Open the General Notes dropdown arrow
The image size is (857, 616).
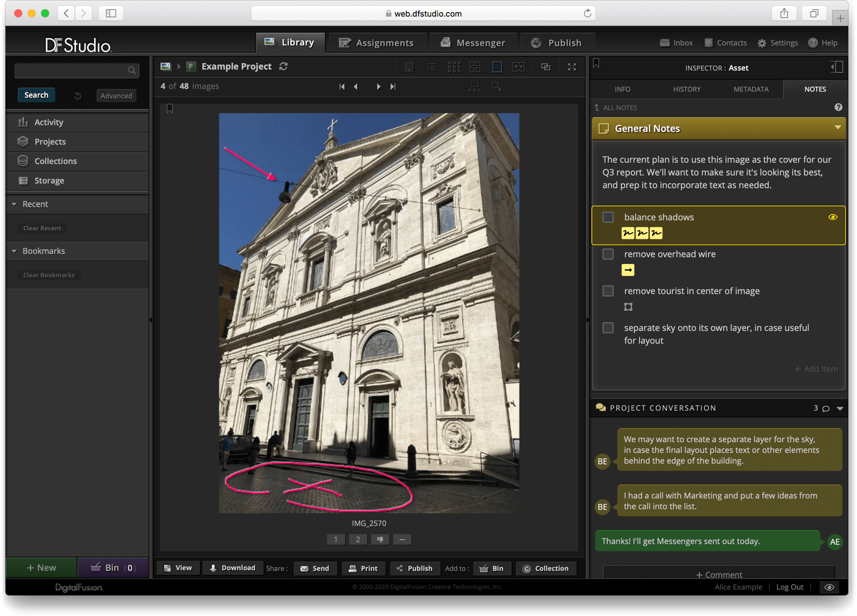[837, 127]
